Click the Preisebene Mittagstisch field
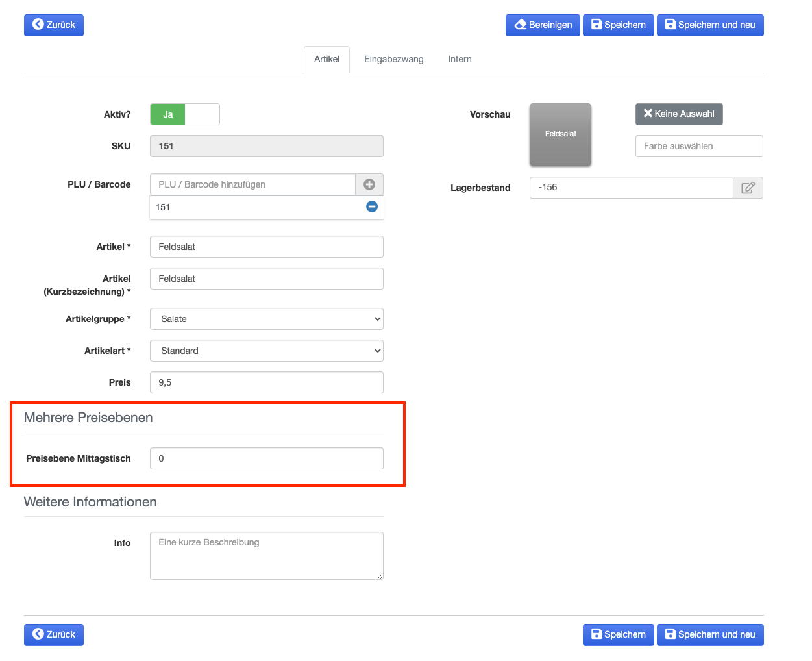Image resolution: width=812 pixels, height=661 pixels. click(267, 458)
